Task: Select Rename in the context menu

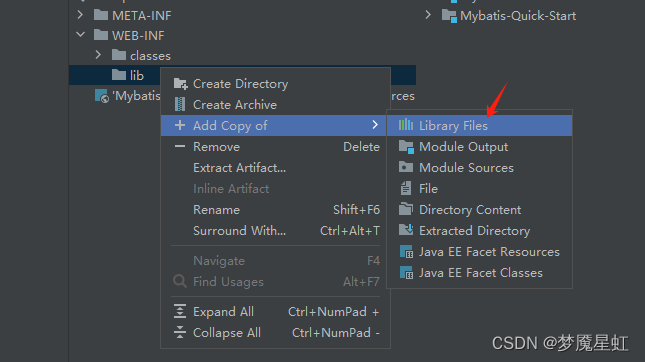Action: (x=274, y=210)
